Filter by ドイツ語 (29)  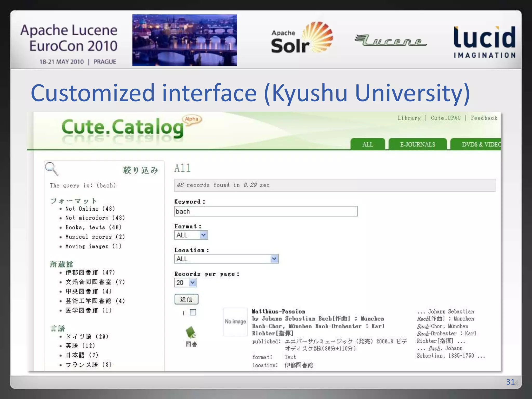click(x=87, y=337)
